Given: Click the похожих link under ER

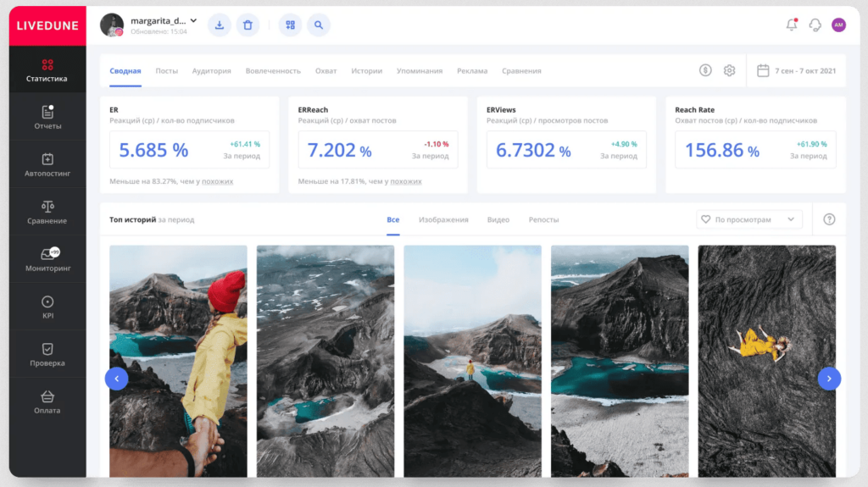Looking at the screenshot, I should click(218, 181).
